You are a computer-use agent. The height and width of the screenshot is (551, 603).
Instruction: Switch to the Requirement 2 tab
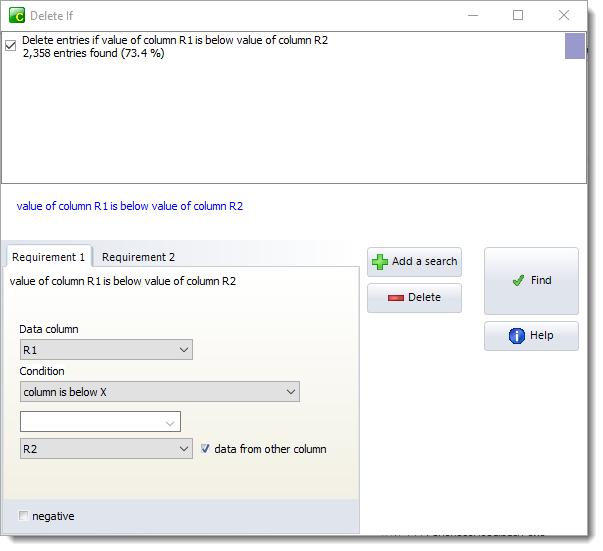click(138, 257)
